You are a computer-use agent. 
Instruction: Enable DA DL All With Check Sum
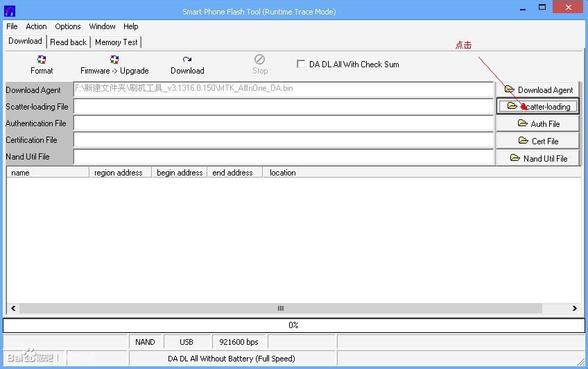click(301, 64)
